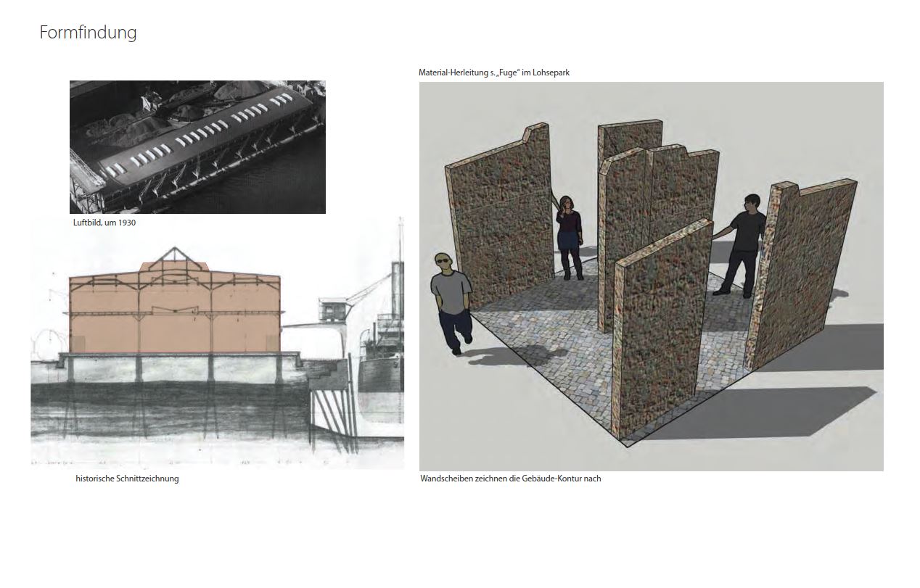Viewport: 920px width, 588px height.
Task: Open the 1930 aerial black-and-white photo
Action: click(197, 147)
